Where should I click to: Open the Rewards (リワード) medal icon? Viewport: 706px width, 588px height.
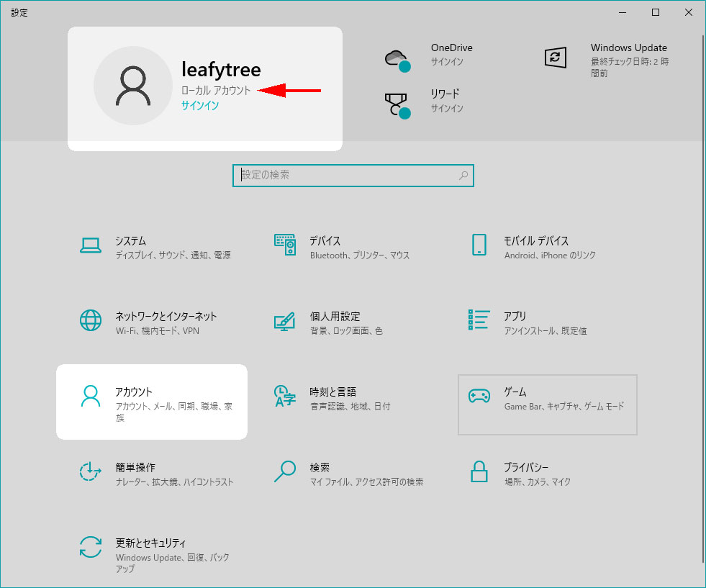coord(397,105)
